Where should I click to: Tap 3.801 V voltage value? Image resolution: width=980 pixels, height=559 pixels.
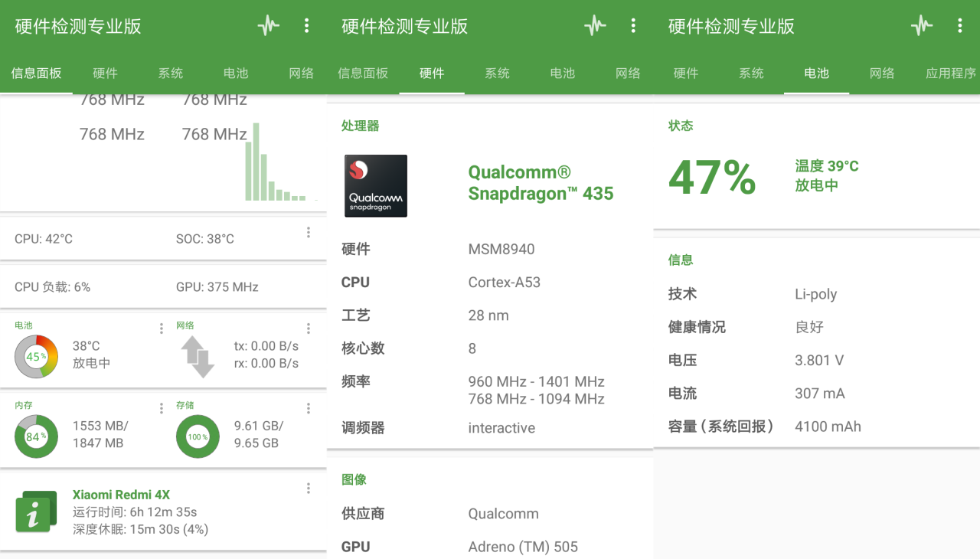(819, 360)
